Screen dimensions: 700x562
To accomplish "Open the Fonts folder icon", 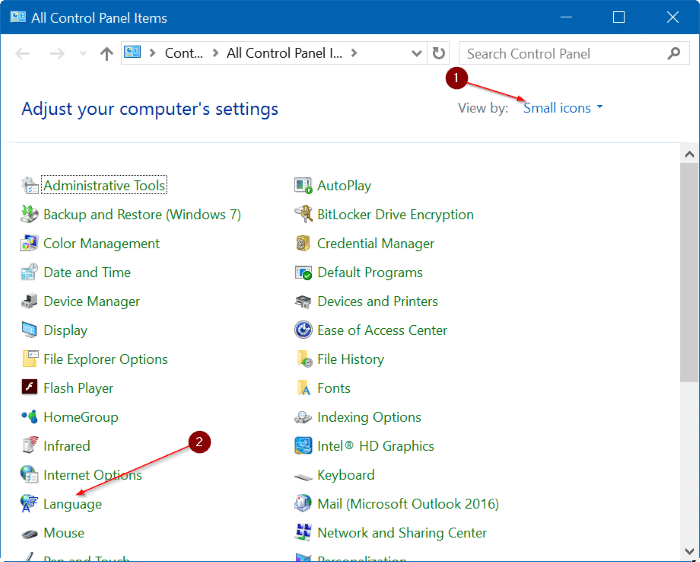I will (304, 388).
